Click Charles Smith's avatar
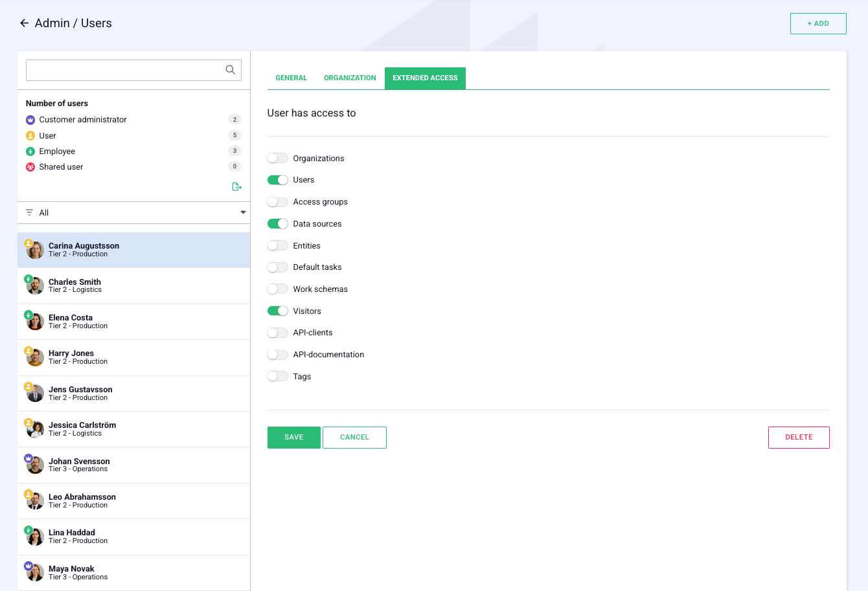Image resolution: width=868 pixels, height=591 pixels. pyautogui.click(x=36, y=286)
